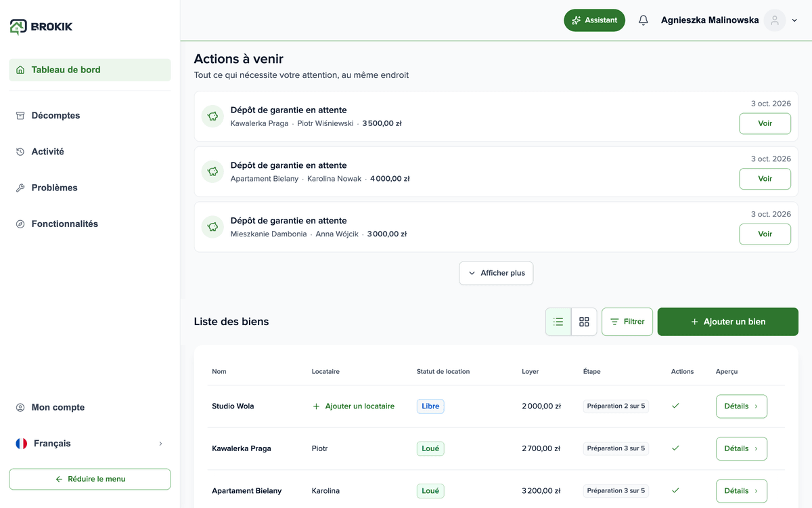Switch to grid view of properties
The height and width of the screenshot is (508, 812).
point(584,322)
